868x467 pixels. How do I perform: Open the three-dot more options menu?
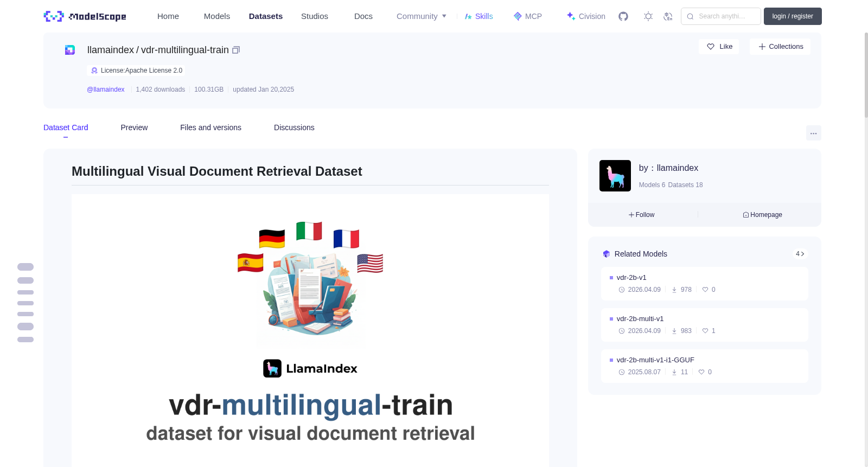pyautogui.click(x=814, y=133)
